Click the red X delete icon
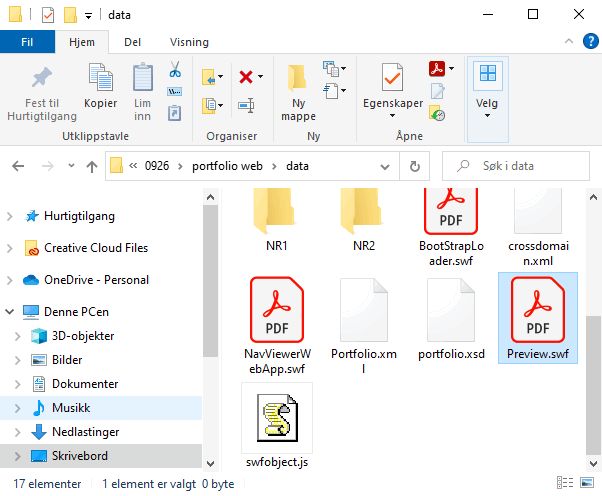Image resolution: width=602 pixels, height=496 pixels. (x=246, y=76)
